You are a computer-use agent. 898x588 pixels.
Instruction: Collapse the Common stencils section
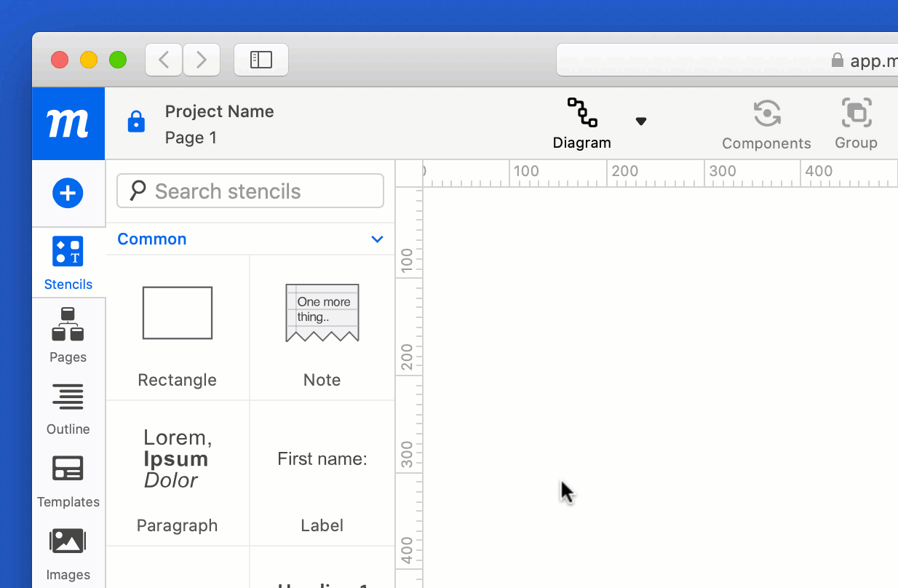click(x=377, y=239)
